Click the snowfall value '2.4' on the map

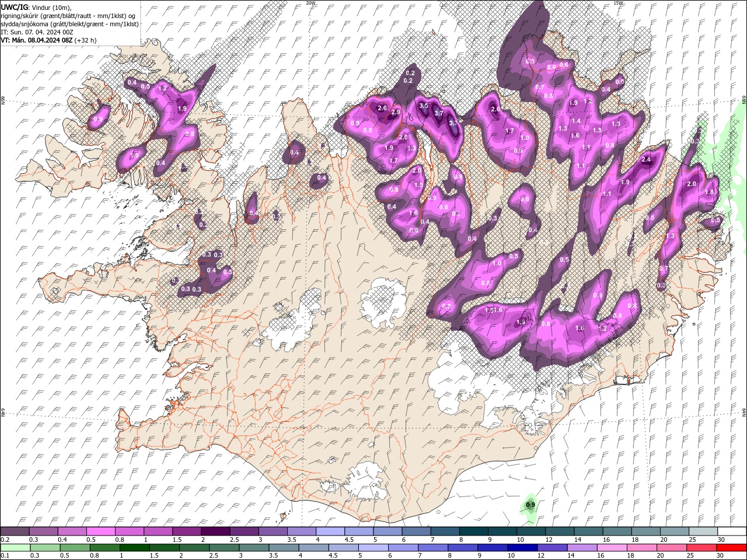(646, 159)
